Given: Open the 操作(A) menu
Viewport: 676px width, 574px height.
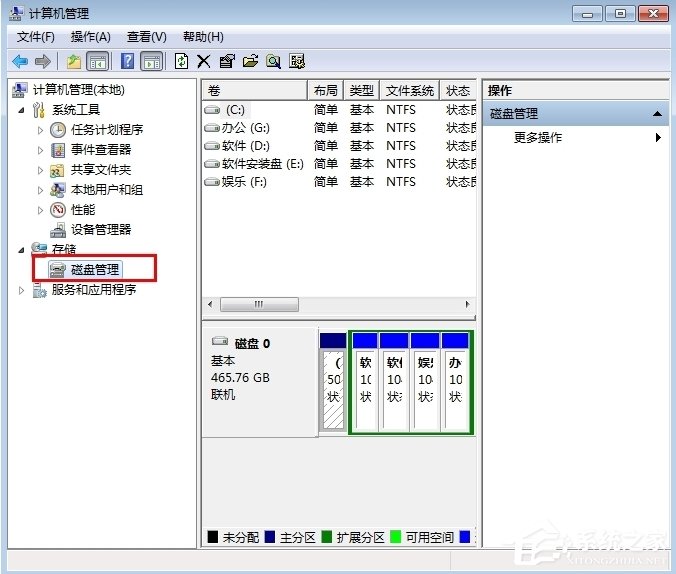Looking at the screenshot, I should click(x=91, y=37).
